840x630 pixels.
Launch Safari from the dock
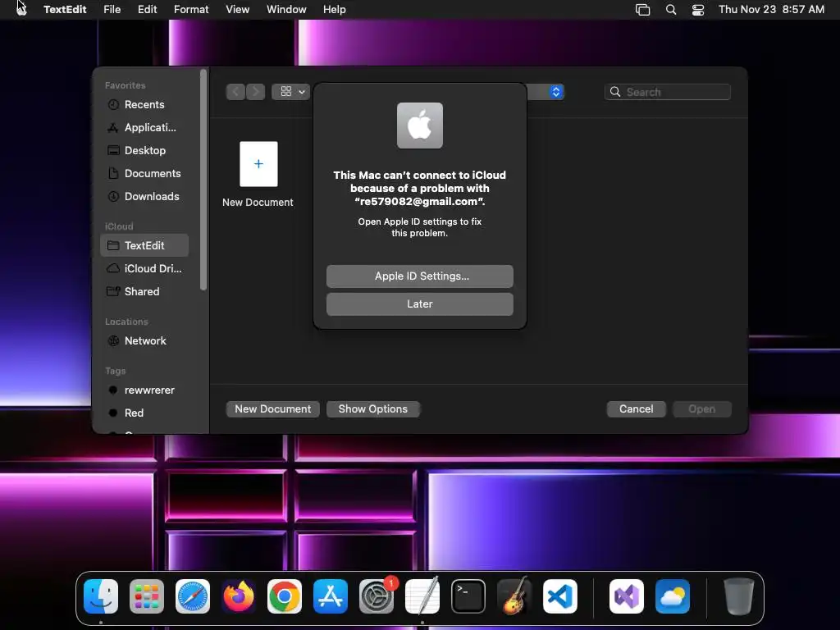(x=192, y=596)
